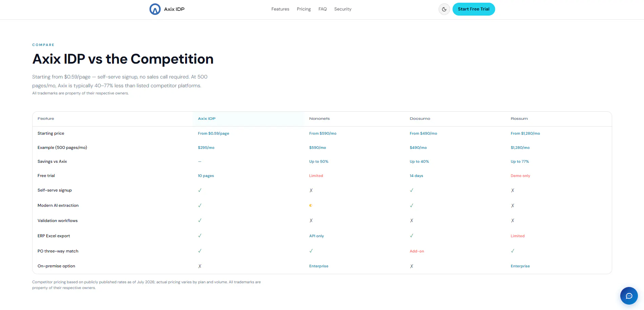This screenshot has height=310, width=644.
Task: Click the 'Axix IDP vs the Competition' heading
Action: pos(123,59)
